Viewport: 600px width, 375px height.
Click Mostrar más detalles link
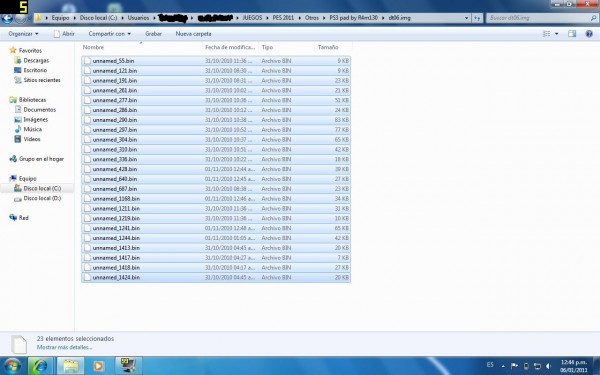(64, 347)
